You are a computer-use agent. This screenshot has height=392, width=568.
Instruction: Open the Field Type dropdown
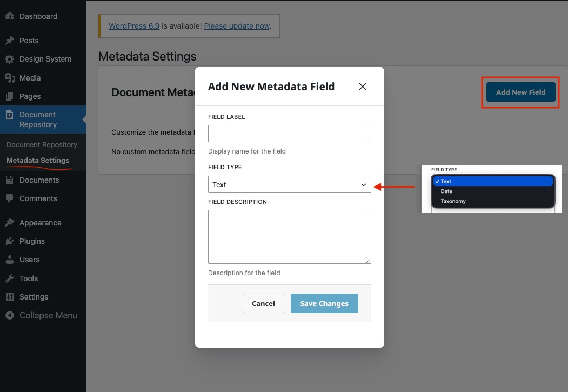click(x=289, y=184)
